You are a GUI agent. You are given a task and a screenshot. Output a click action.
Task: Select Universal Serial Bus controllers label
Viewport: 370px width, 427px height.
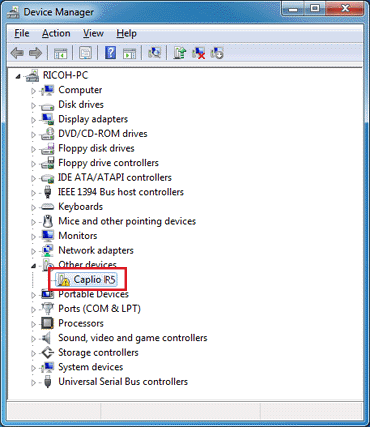click(123, 382)
